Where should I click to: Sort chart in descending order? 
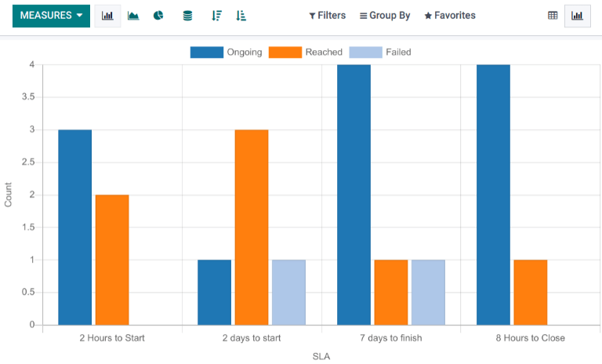pyautogui.click(x=216, y=16)
